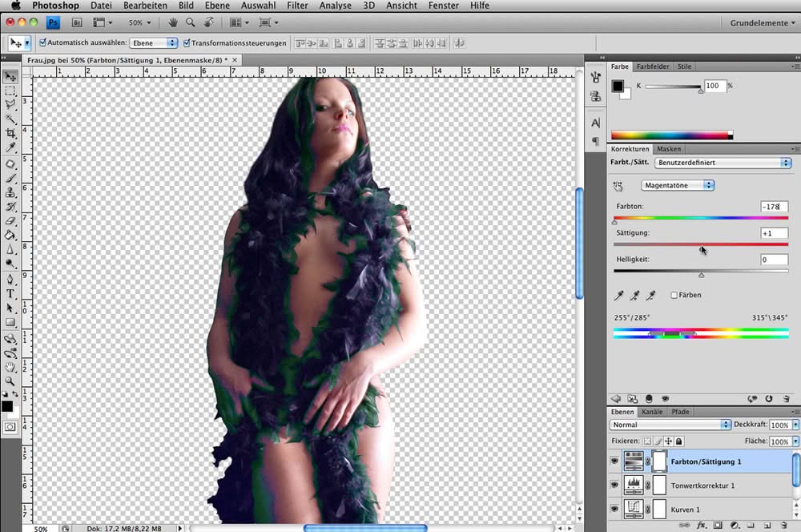Click the on-image adjustment hand icon
Image resolution: width=801 pixels, height=532 pixels.
point(618,186)
